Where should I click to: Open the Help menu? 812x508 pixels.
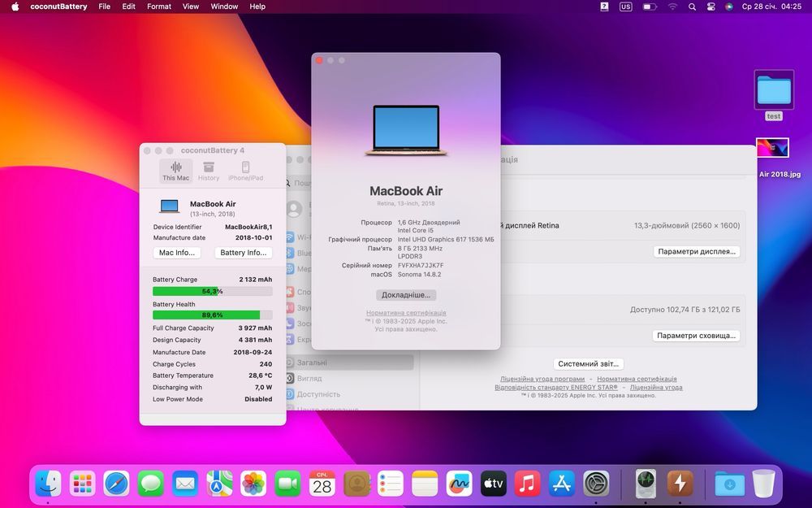pyautogui.click(x=257, y=7)
